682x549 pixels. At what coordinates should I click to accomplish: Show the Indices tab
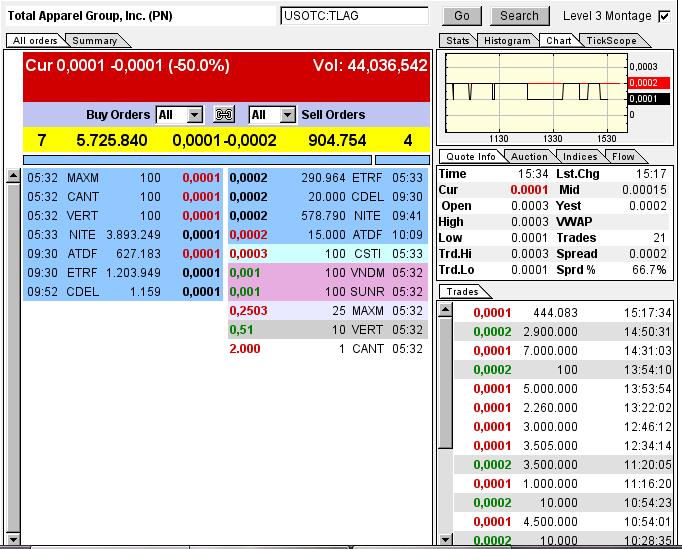click(580, 157)
